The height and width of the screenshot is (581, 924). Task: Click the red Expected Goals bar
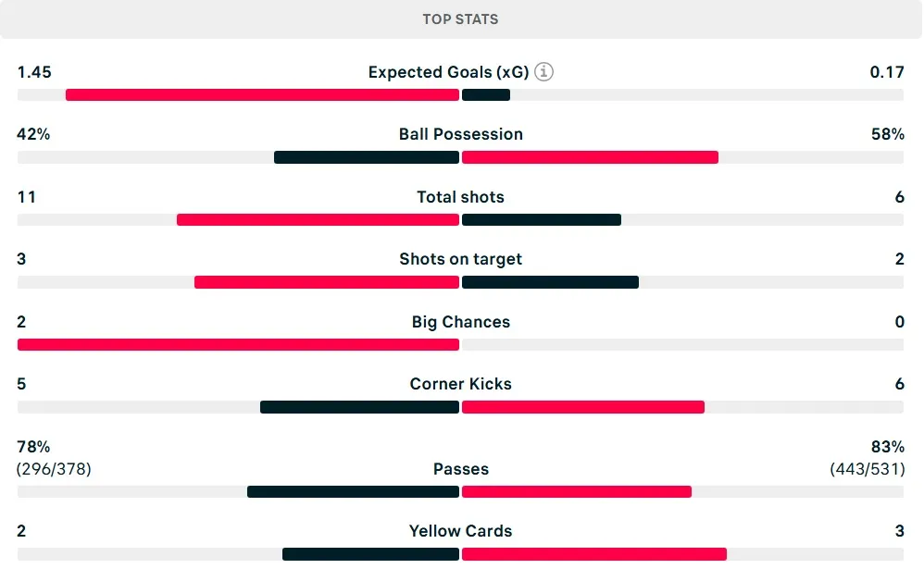pos(262,94)
